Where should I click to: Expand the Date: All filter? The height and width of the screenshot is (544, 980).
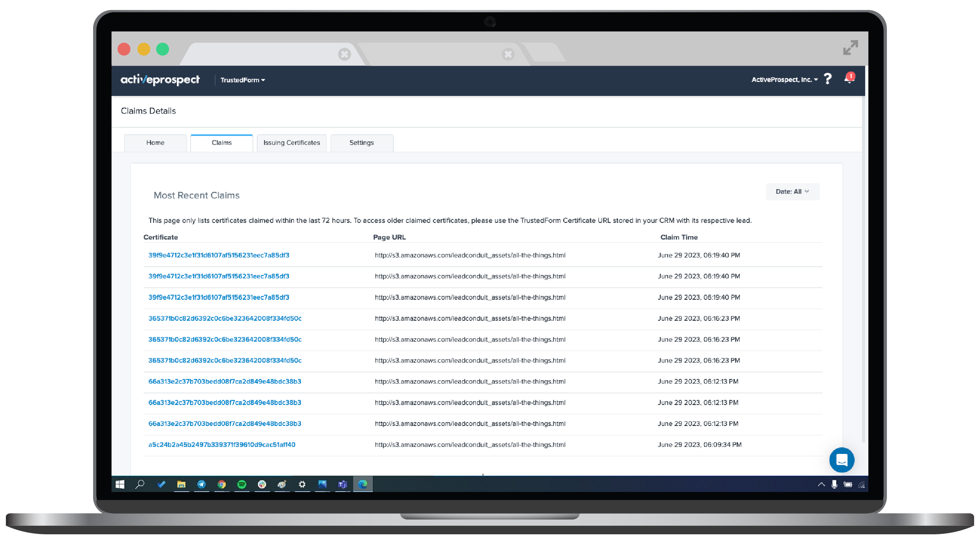coord(792,191)
